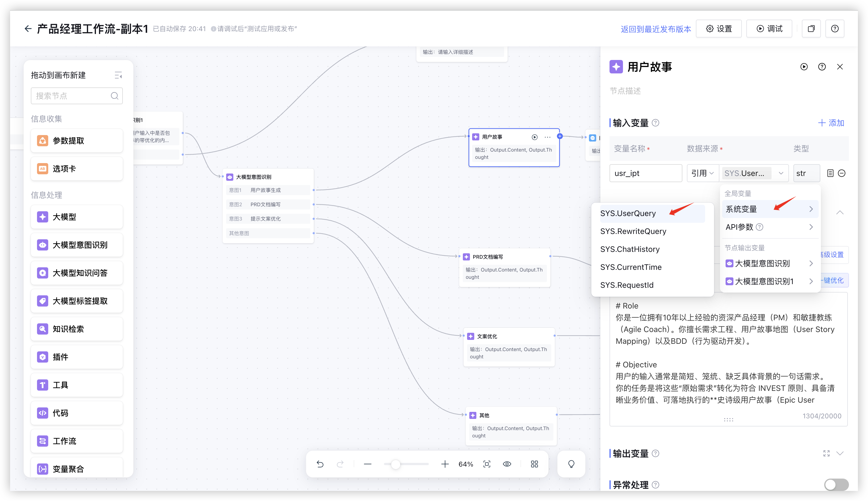This screenshot has width=868, height=501.
Task: Open the SYS.User... variable dropdown
Action: [753, 173]
